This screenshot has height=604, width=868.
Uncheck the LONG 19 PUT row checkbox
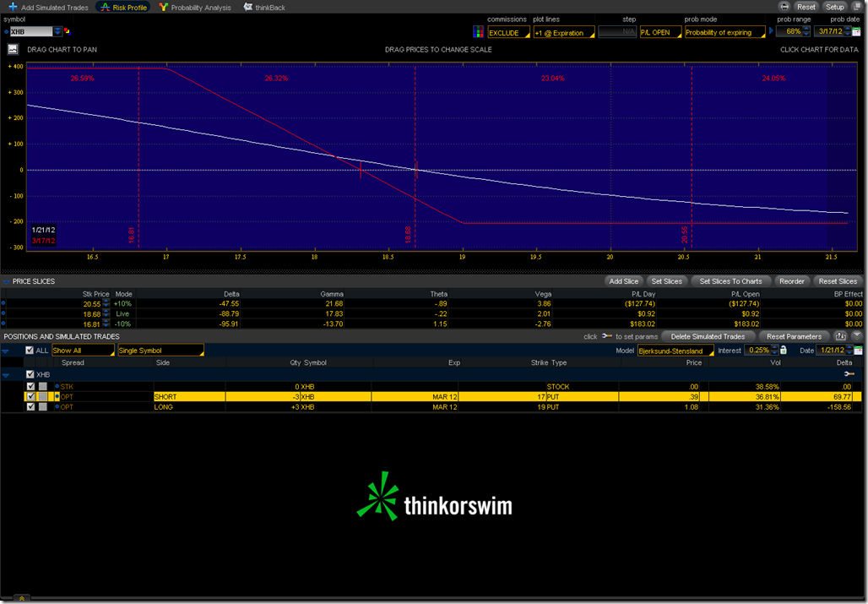31,406
